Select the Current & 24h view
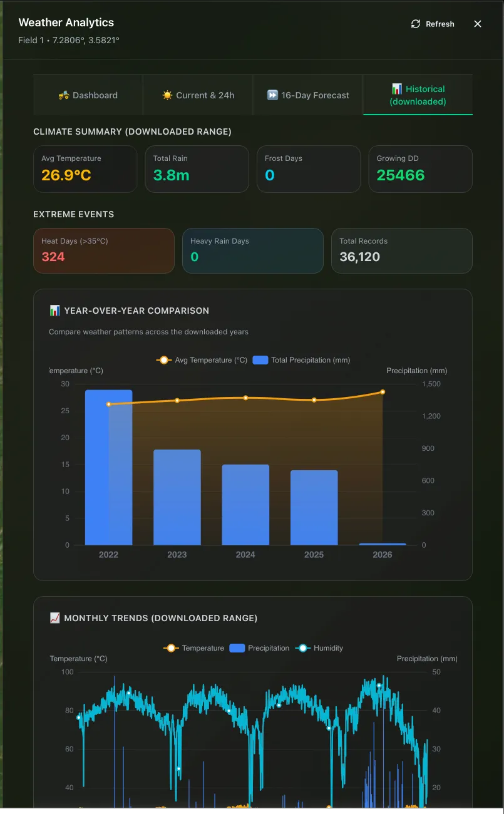The width and height of the screenshot is (504, 814). pos(198,95)
